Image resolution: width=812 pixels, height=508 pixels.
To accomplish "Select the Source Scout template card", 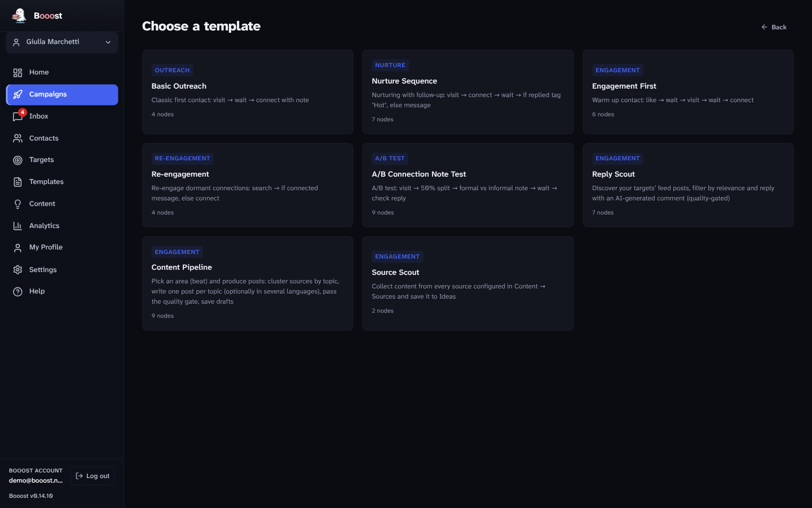I will (468, 283).
